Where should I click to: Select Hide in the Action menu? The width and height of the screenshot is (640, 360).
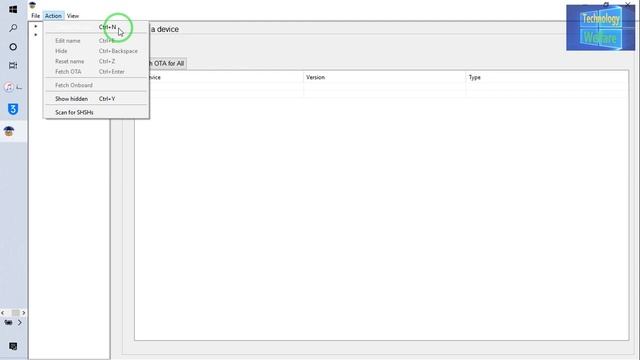coord(96,51)
